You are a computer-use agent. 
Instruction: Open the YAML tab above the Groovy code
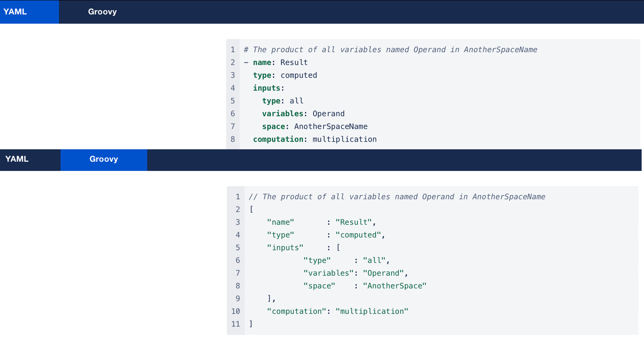pyautogui.click(x=17, y=159)
